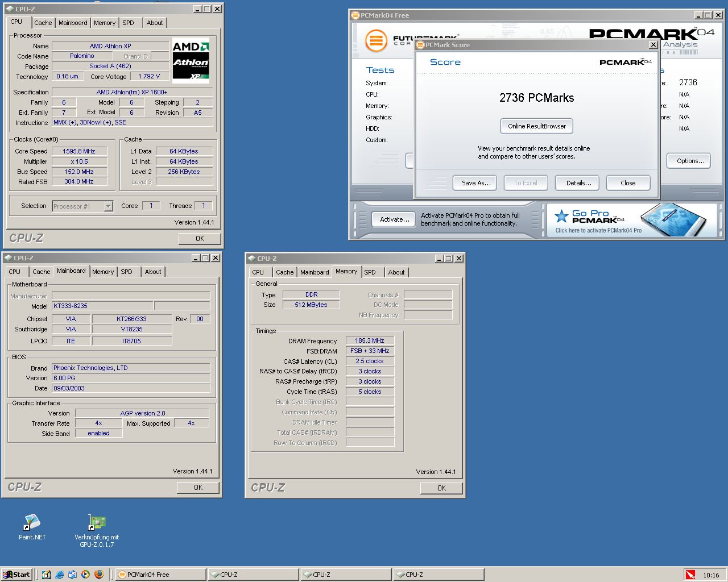
Task: Click the Core Speed value 1595.8 MHz
Action: 79,151
